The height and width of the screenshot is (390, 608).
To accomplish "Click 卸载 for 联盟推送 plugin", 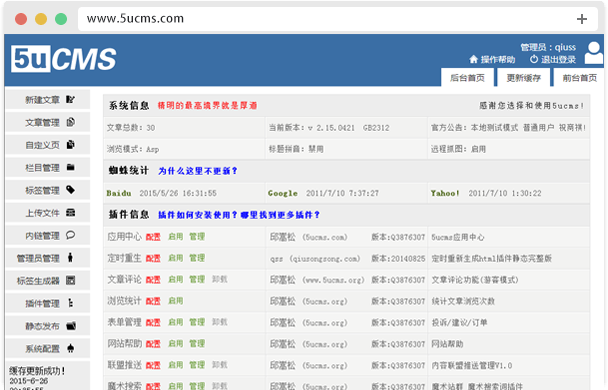I will [219, 365].
